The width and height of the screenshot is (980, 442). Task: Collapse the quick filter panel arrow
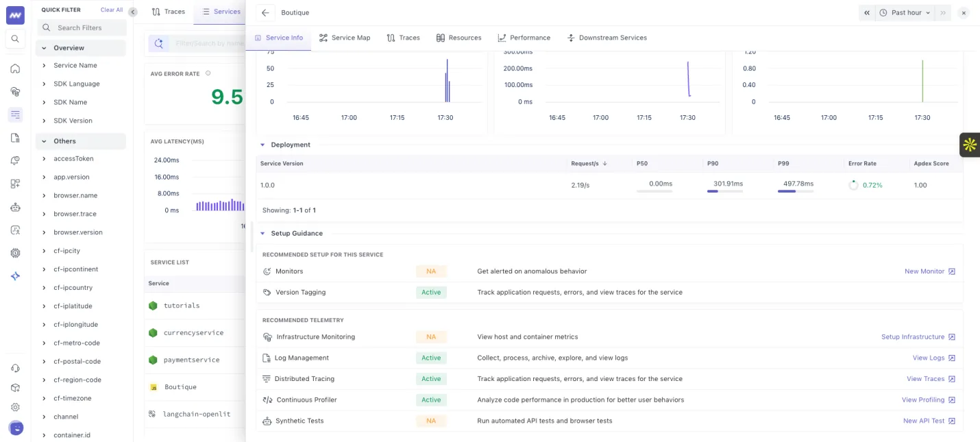point(133,12)
